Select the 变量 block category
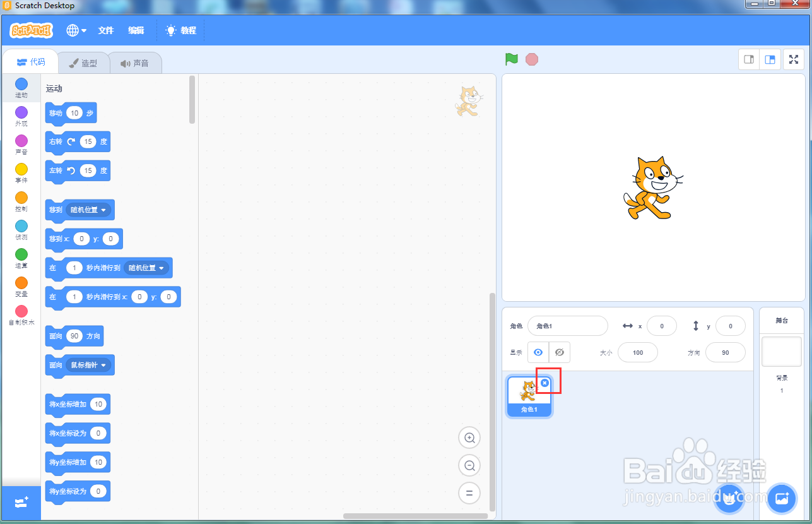 21,287
